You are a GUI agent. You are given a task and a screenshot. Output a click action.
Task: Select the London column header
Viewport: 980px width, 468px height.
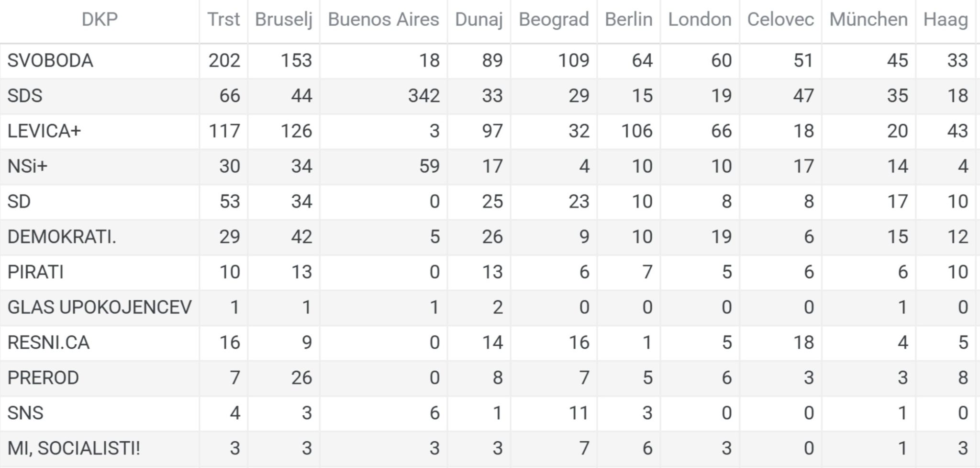click(700, 20)
